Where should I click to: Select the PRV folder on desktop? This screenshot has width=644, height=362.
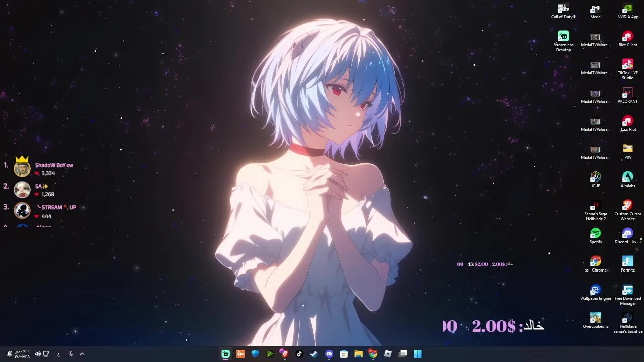(628, 152)
